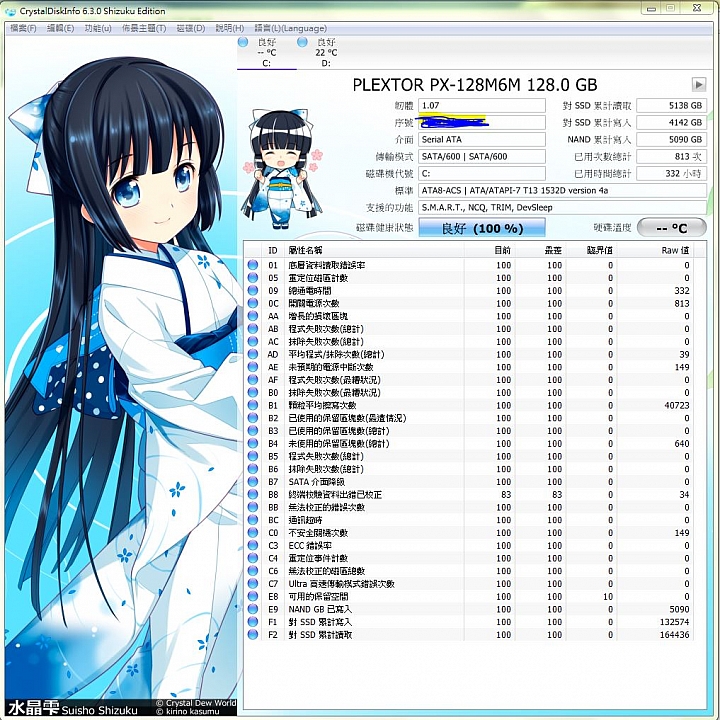Click the status icon for attribute C7
This screenshot has width=720, height=720.
click(253, 584)
